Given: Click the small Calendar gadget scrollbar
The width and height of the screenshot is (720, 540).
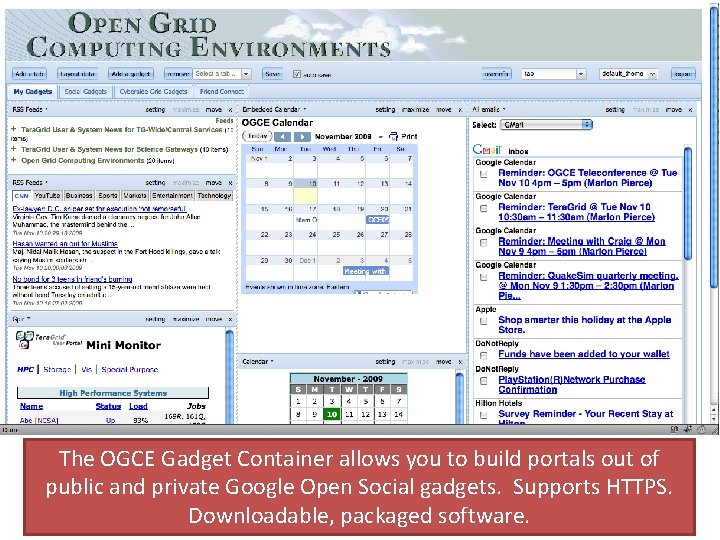Looking at the screenshot, I should tap(460, 398).
